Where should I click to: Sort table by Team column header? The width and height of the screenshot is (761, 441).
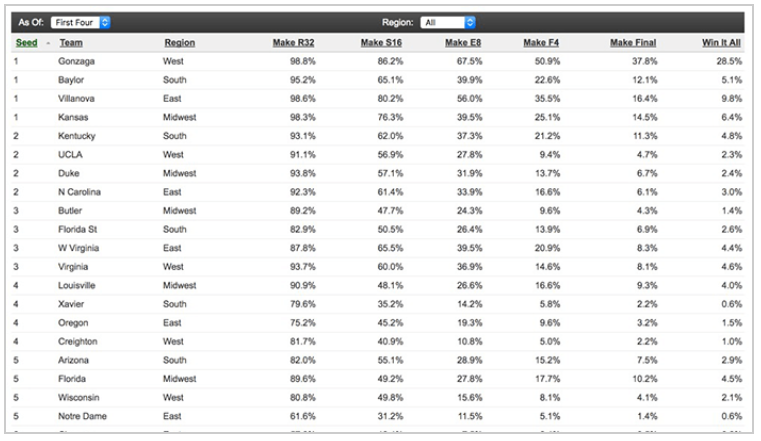70,43
